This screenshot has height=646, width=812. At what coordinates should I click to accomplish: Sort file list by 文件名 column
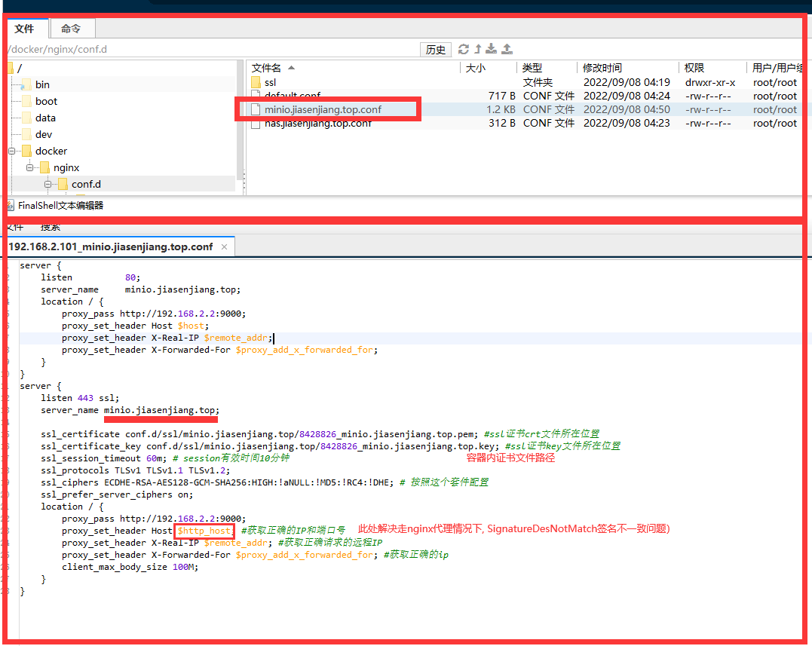(267, 68)
